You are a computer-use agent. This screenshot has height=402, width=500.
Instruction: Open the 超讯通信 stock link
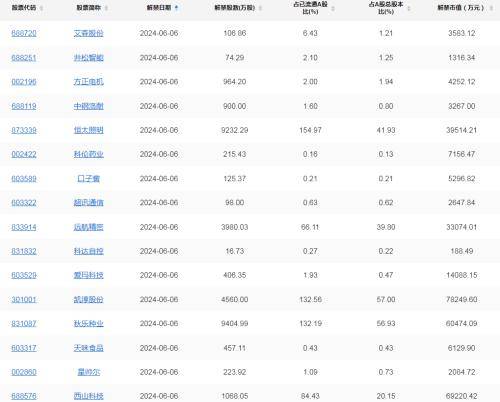click(x=88, y=203)
